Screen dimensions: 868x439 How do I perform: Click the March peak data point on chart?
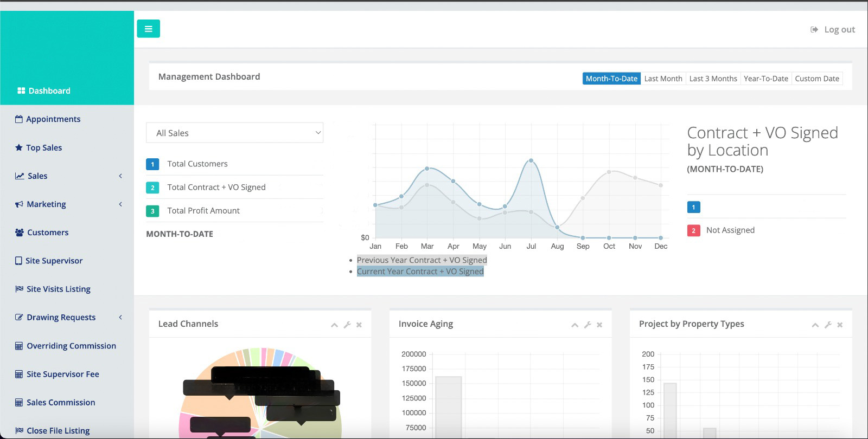tap(427, 169)
